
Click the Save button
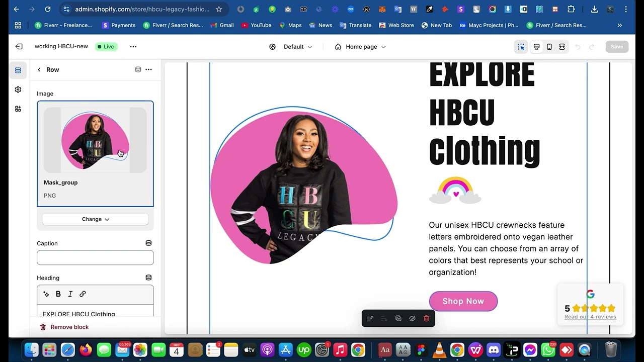point(617,47)
